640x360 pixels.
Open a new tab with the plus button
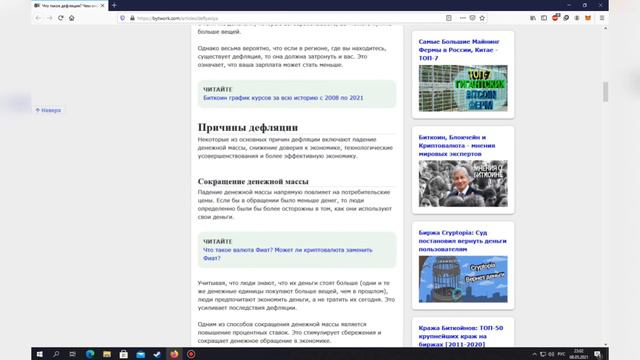[114, 5]
